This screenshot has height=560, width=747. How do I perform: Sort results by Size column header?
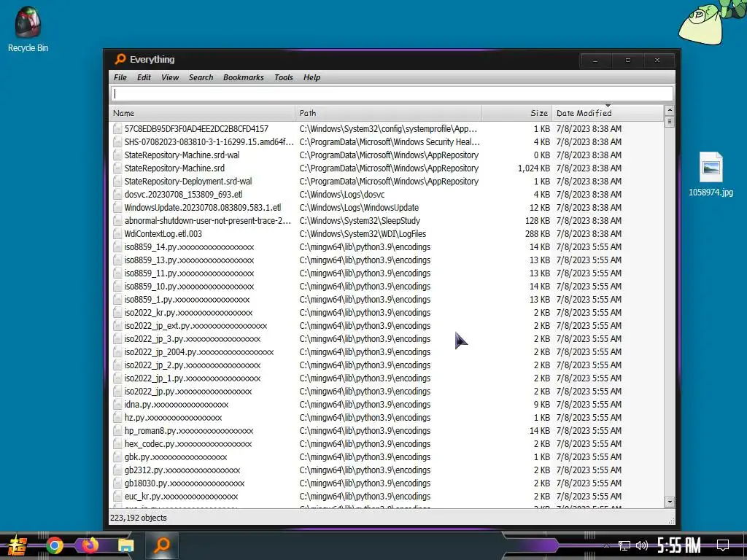click(x=517, y=113)
